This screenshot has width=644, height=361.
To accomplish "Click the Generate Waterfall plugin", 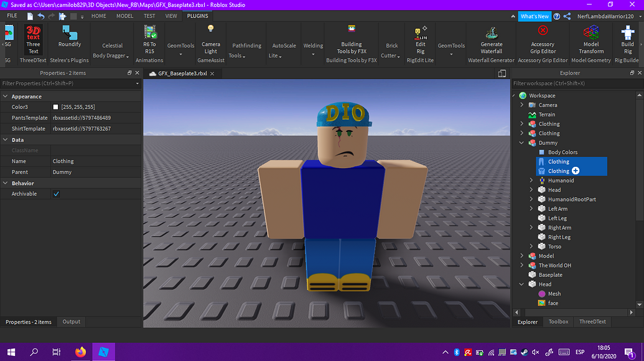I will [491, 40].
